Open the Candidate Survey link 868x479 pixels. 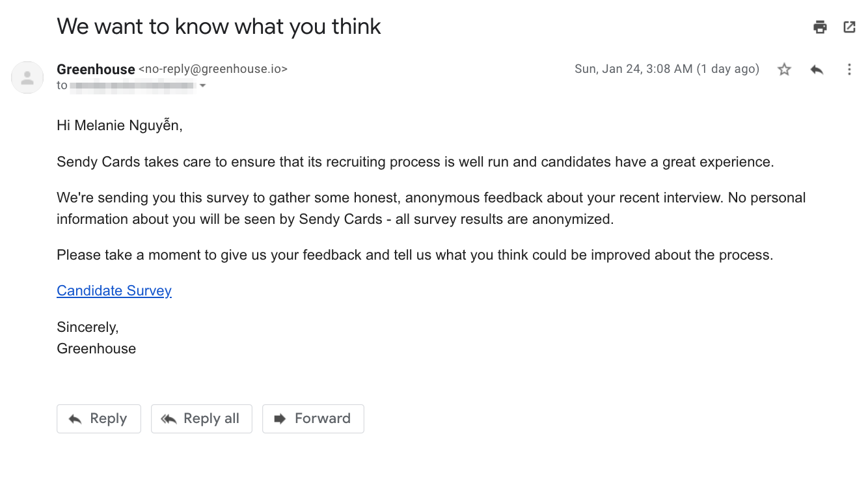[114, 290]
